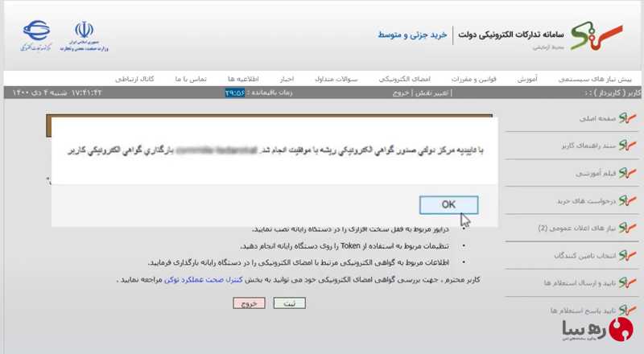Click the Setad logo icon beside صفحه اصلی

(628, 118)
